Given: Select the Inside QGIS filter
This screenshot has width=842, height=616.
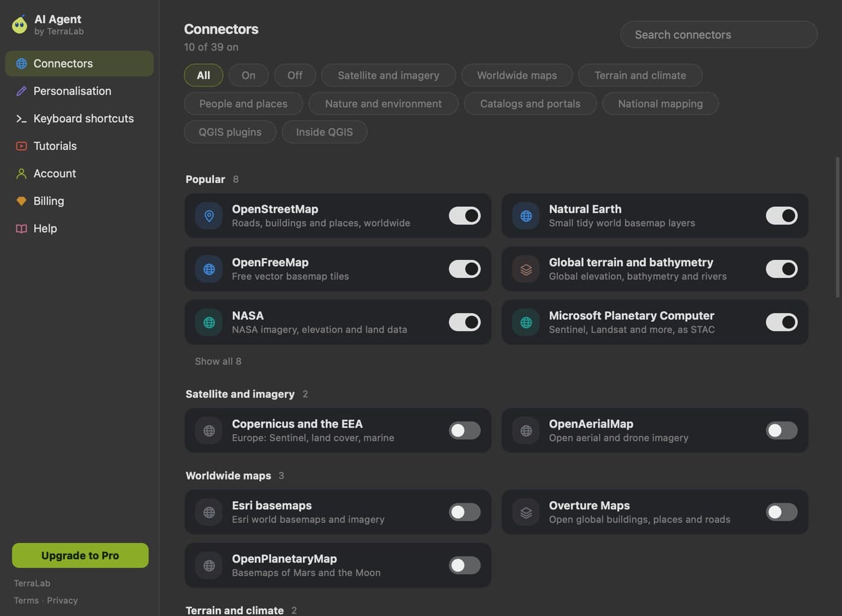Looking at the screenshot, I should click(325, 132).
